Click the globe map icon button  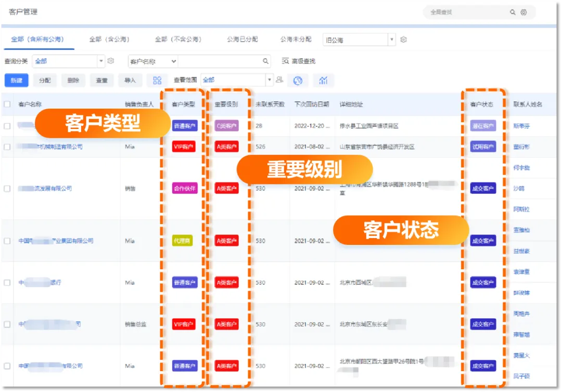298,80
